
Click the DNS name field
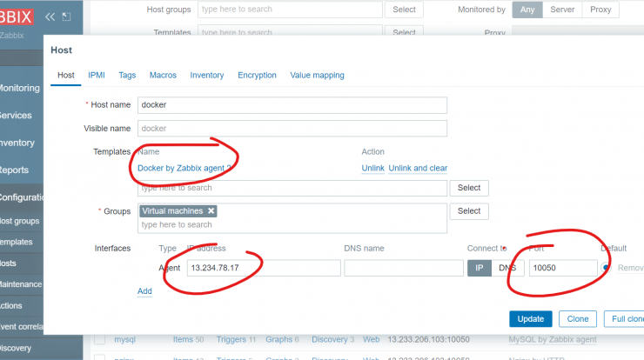coord(404,268)
